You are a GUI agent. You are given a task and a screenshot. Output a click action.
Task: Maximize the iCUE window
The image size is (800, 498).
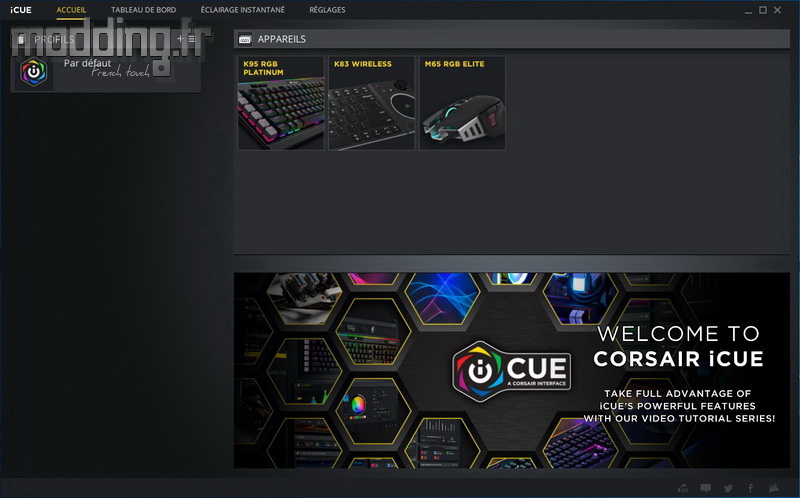(763, 10)
